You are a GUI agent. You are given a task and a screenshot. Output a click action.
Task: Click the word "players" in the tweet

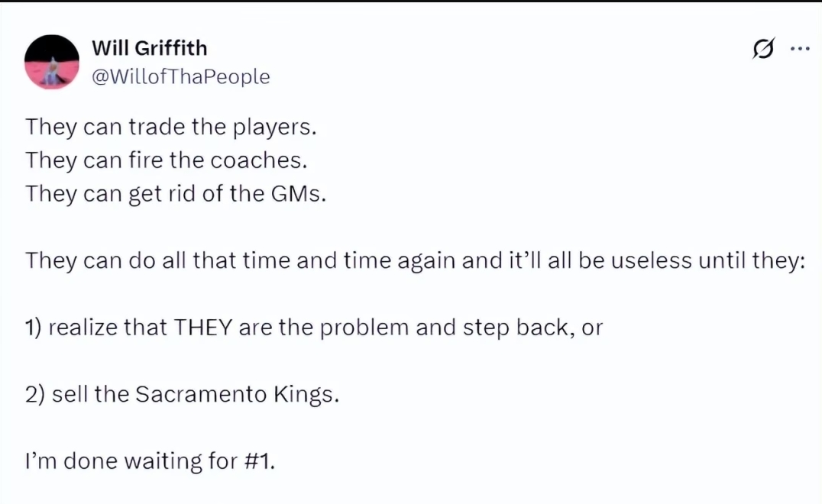271,127
